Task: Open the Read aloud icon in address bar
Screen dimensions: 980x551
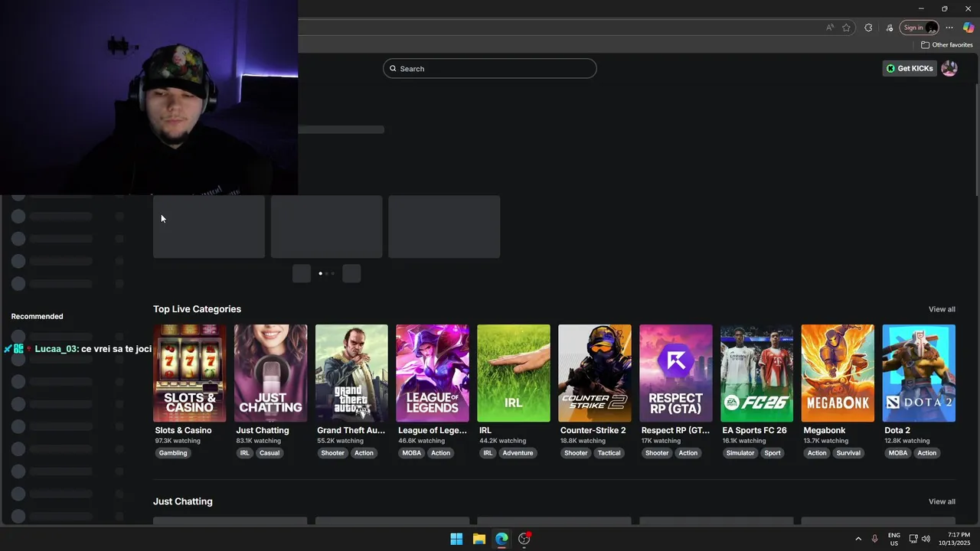Action: 830,28
